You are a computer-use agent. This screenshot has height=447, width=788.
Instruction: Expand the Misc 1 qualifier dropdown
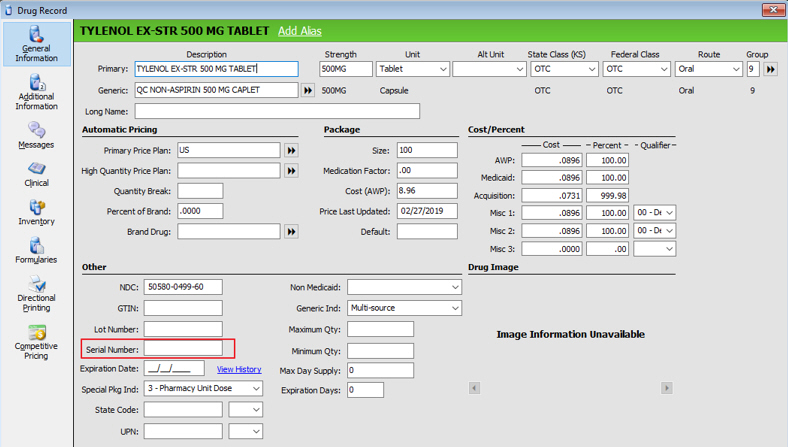pyautogui.click(x=669, y=213)
